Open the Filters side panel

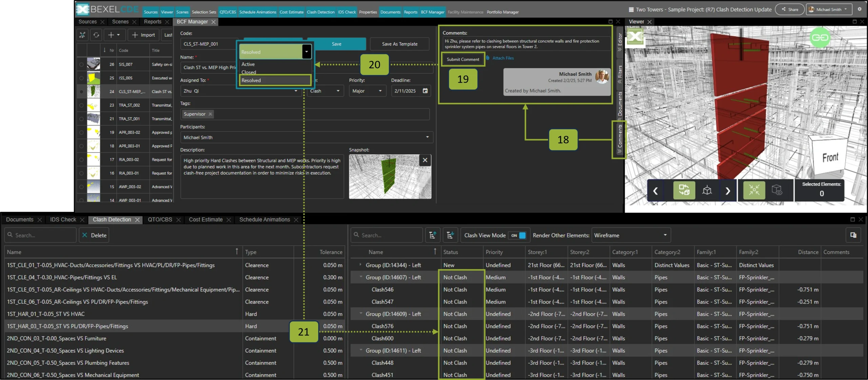coord(619,74)
